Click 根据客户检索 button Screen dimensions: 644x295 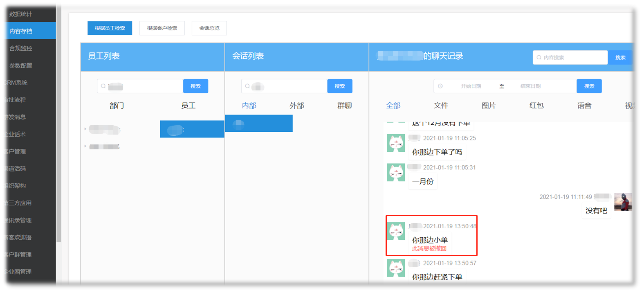pos(162,28)
